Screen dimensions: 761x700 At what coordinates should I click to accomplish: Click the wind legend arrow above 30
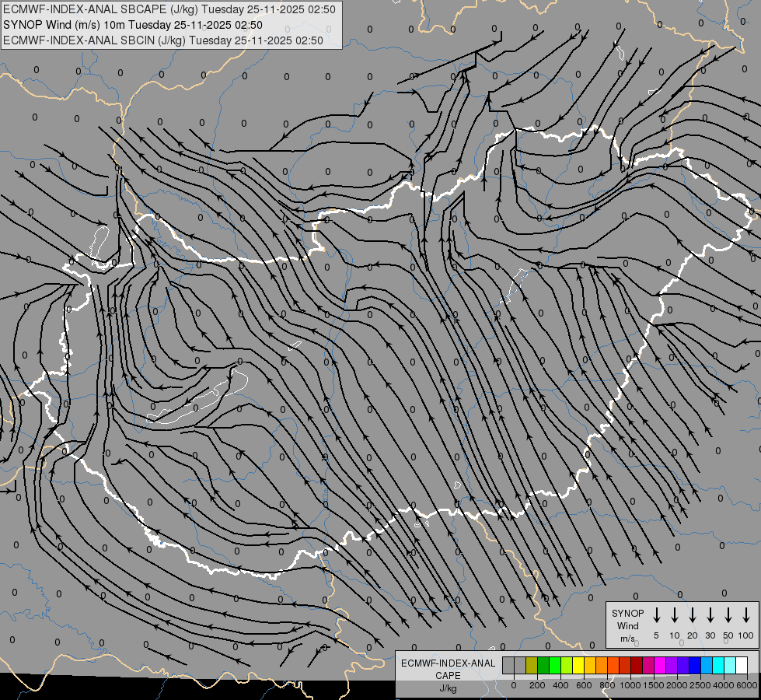(710, 615)
